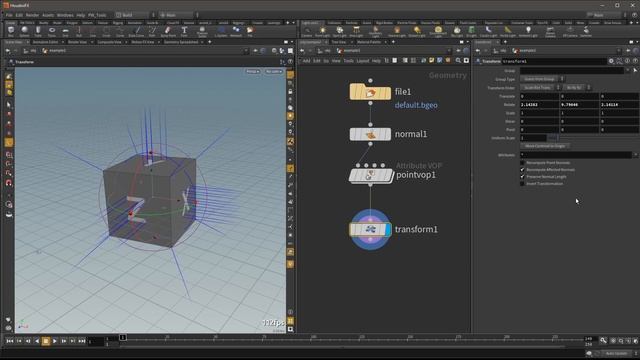Open the Build desktop dropdown
Viewport: 640px width, 360px height.
(x=135, y=15)
